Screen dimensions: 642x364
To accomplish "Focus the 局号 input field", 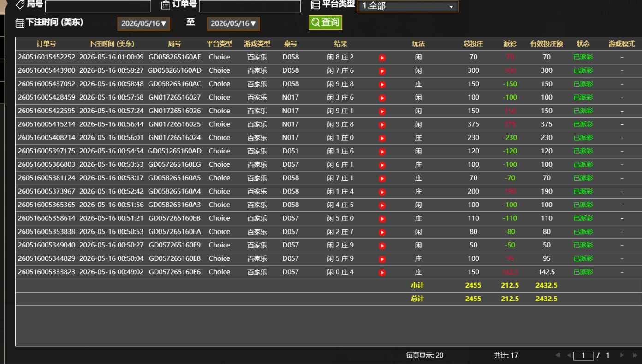I will (x=98, y=6).
